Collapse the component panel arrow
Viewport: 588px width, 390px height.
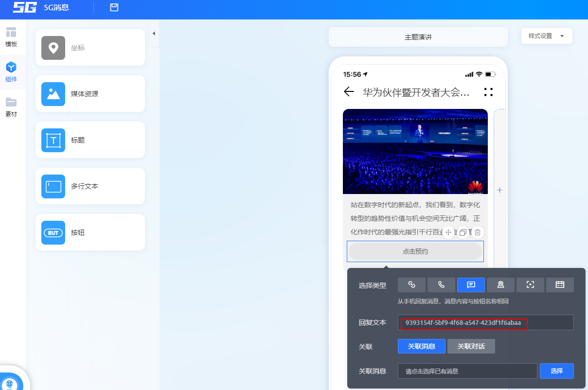(x=154, y=34)
